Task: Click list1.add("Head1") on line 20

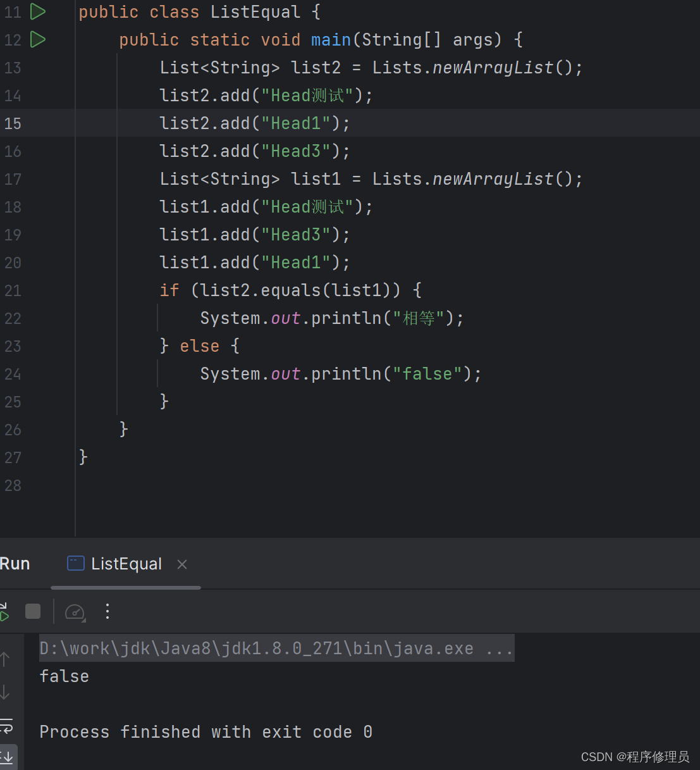Action: [254, 263]
